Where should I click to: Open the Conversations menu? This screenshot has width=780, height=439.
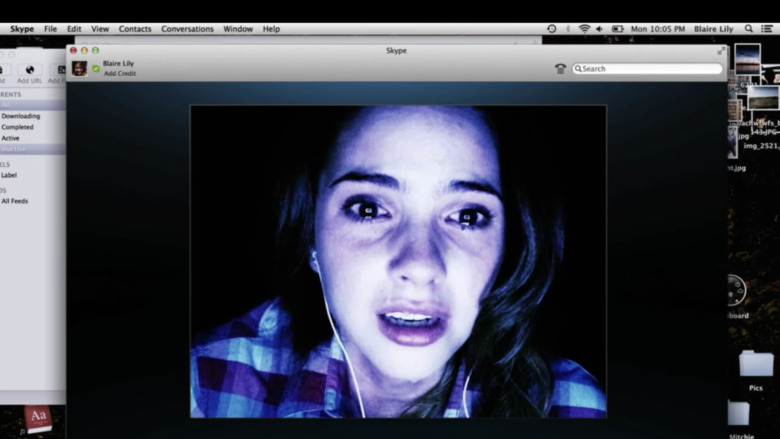click(x=187, y=29)
